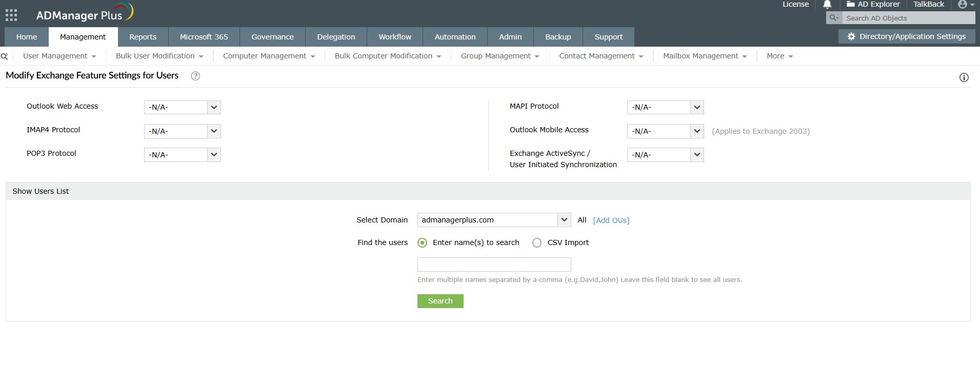Click the search scope icon in AD search box
980x386 pixels.
tap(834, 18)
